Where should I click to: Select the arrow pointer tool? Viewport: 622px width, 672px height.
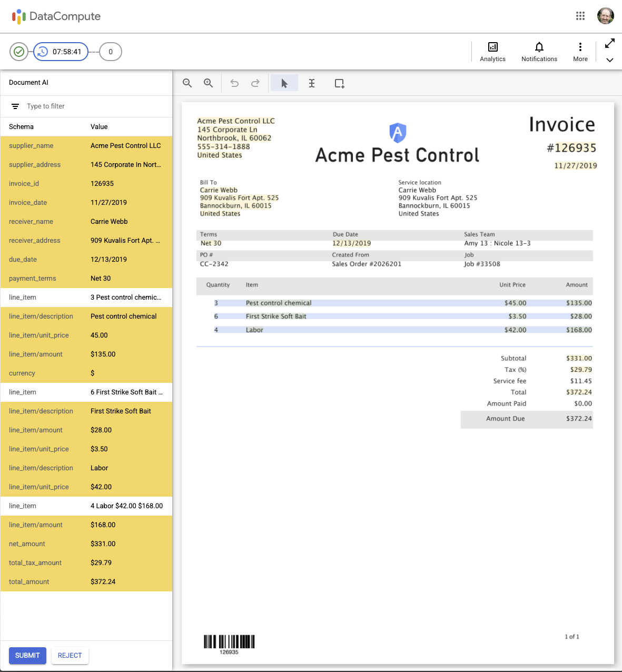(284, 83)
